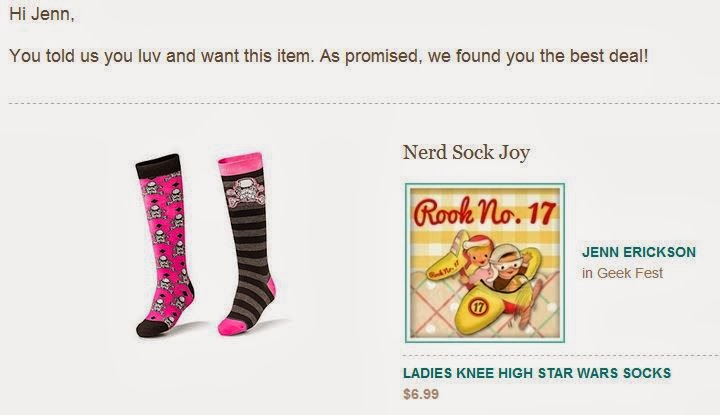Screen dimensions: 720x415
Task: Click the stormtrooper crossbones emblem on striped sock
Action: click(x=244, y=192)
